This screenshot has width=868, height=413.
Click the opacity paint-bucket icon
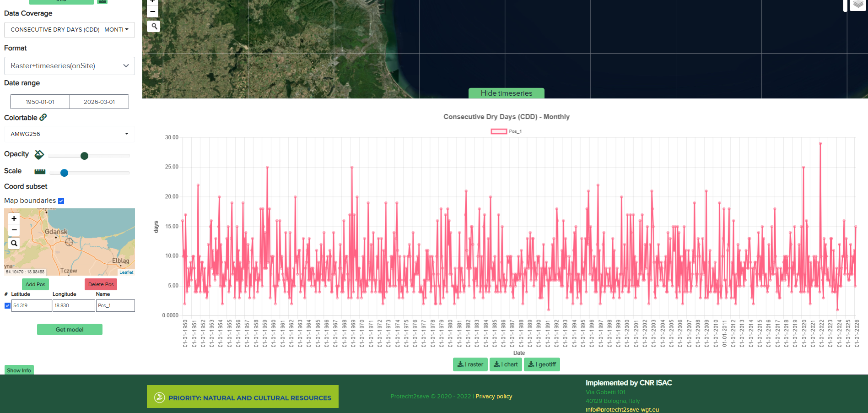39,155
